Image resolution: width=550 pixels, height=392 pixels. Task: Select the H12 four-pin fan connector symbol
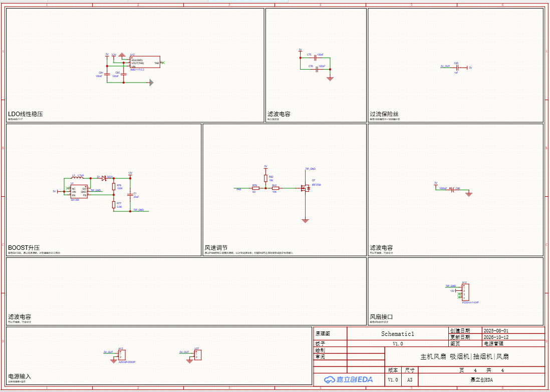[465, 292]
